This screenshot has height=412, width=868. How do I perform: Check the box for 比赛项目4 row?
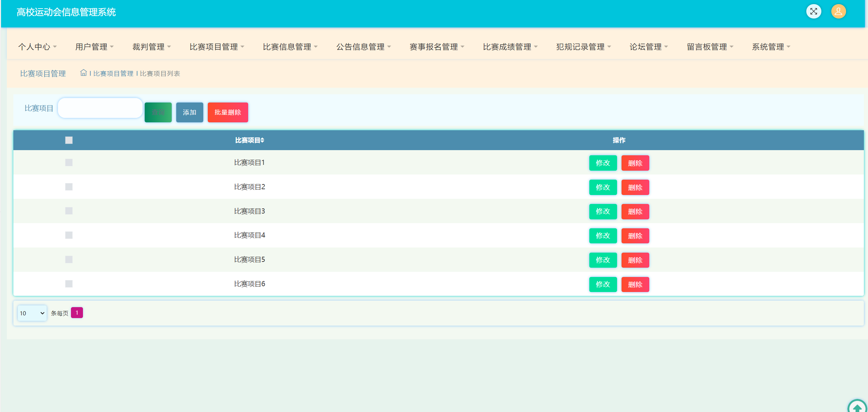(69, 235)
